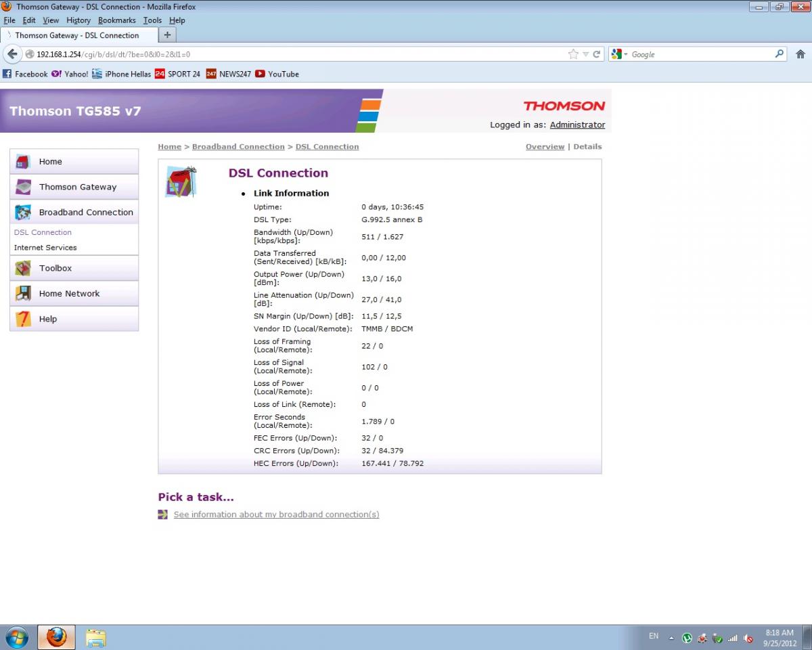Screen dimensions: 812x650
Task: Click See information about my broadband connection(s)
Action: pos(276,515)
